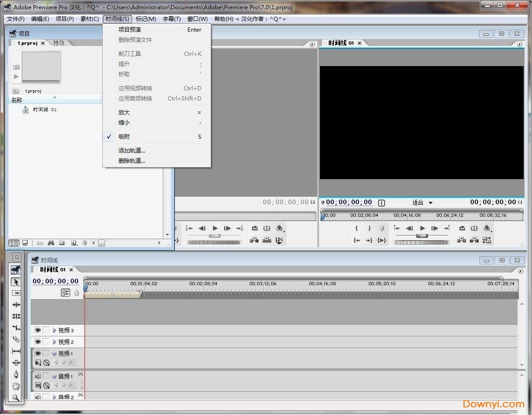Viewport: 532px width, 415px height.
Task: Choose 添加轨道... from the menu
Action: [132, 151]
